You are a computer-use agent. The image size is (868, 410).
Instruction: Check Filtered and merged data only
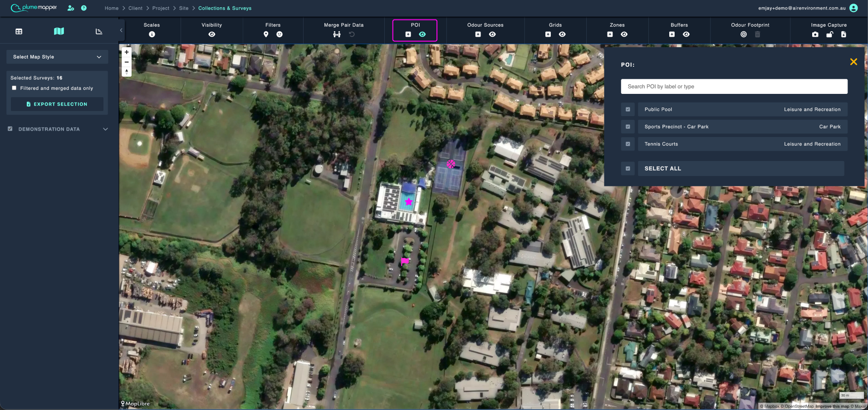pyautogui.click(x=14, y=88)
